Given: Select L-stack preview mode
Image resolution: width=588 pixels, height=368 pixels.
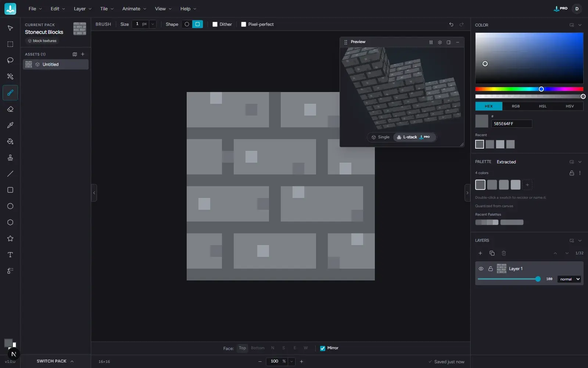Looking at the screenshot, I should point(415,137).
